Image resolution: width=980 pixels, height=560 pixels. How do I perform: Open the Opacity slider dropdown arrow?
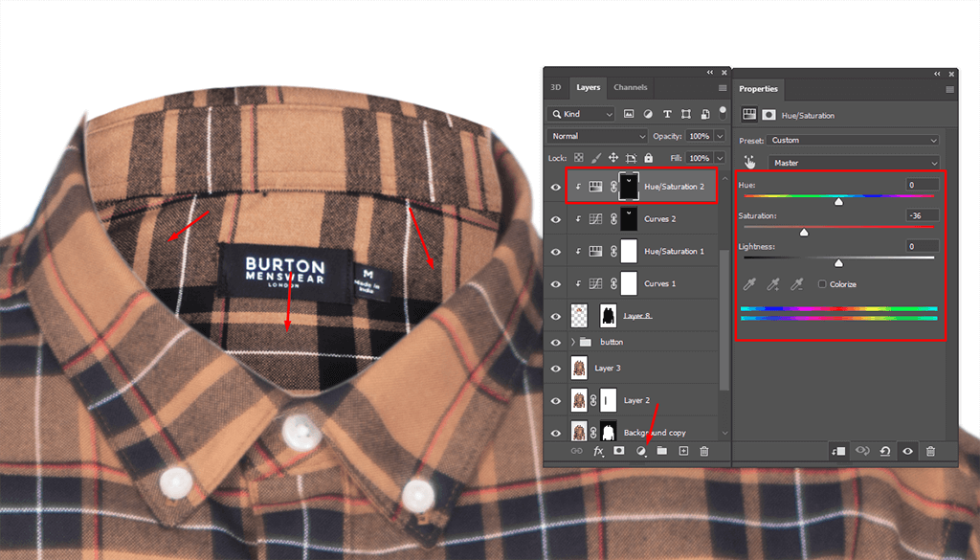point(720,136)
